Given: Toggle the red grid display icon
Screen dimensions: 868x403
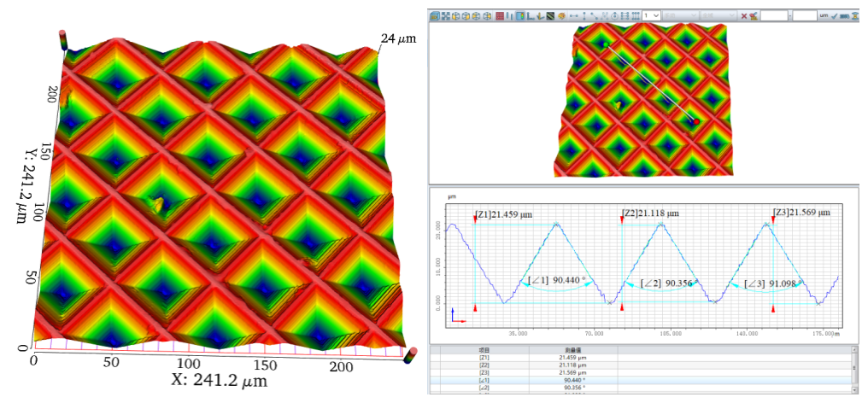Looking at the screenshot, I should pos(499,15).
